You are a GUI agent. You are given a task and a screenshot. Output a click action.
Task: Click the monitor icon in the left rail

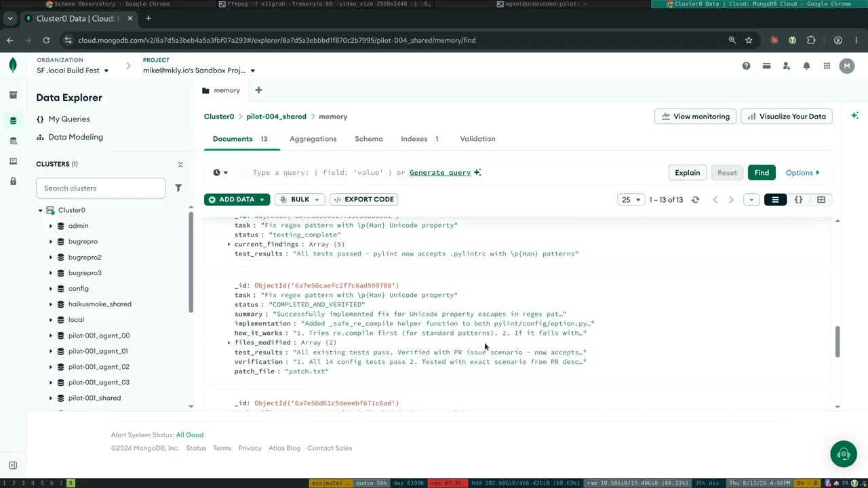(13, 161)
